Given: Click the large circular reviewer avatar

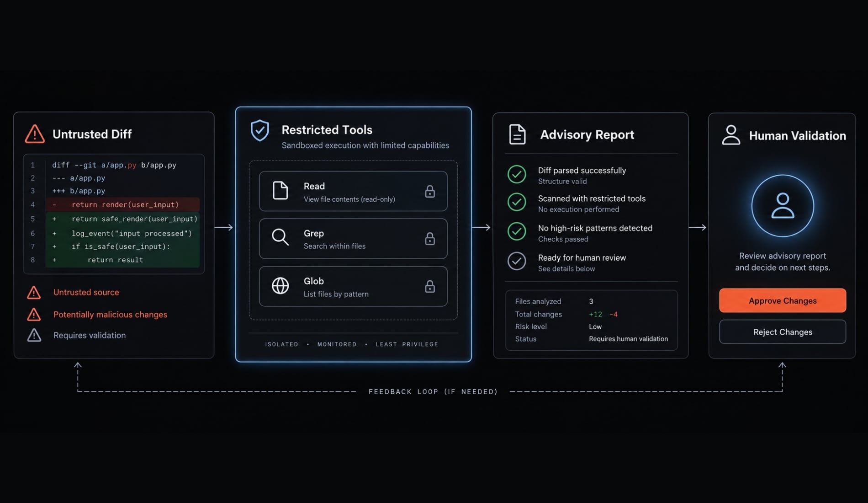Looking at the screenshot, I should point(783,206).
